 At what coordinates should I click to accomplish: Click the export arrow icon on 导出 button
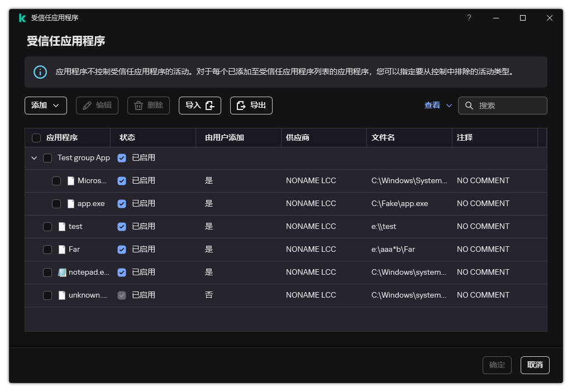(240, 105)
